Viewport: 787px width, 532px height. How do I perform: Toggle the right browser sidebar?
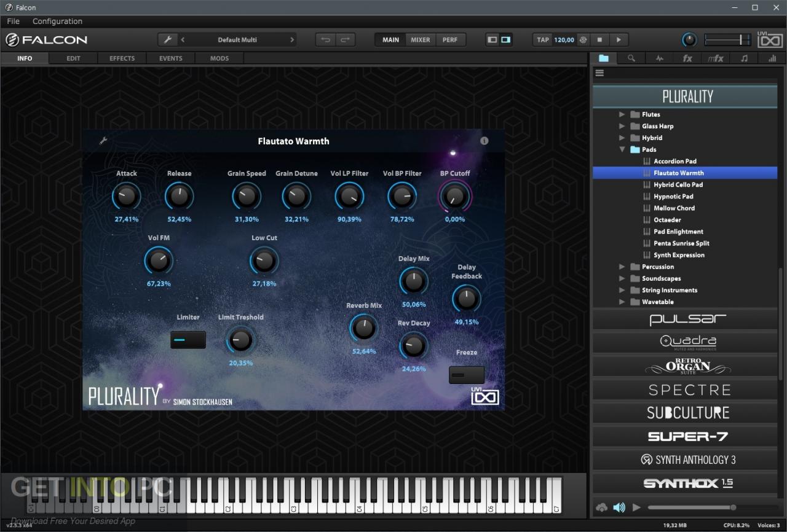[505, 40]
